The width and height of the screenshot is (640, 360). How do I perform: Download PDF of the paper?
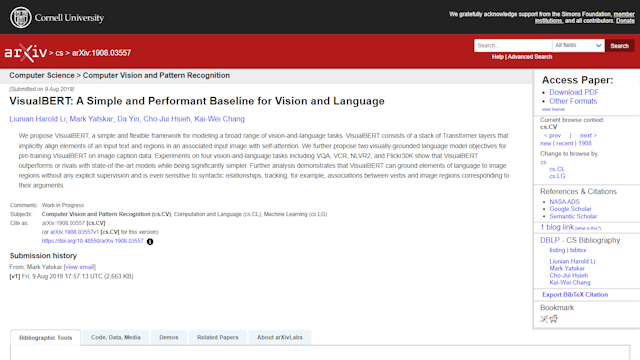tap(573, 92)
